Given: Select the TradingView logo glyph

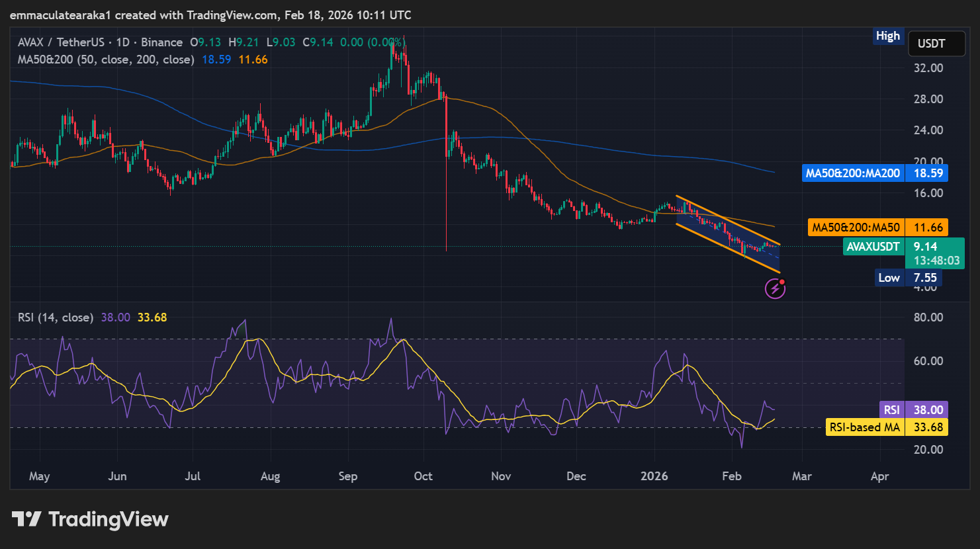Looking at the screenshot, I should (x=25, y=519).
